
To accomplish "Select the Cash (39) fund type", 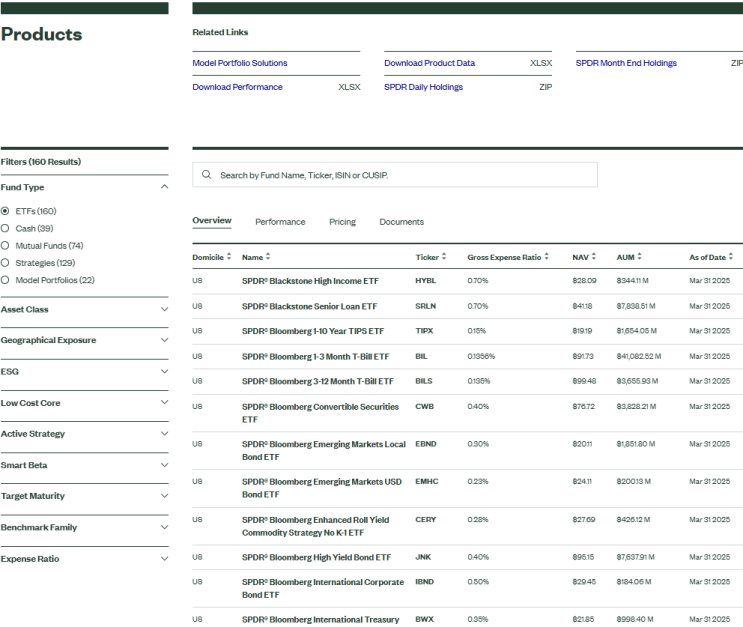I will (6, 228).
